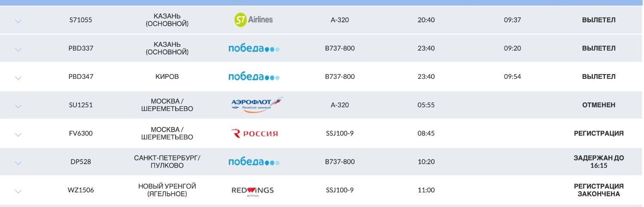The height and width of the screenshot is (207, 644).
Task: Expand the S71055 flight row chevron
Action: (18, 21)
